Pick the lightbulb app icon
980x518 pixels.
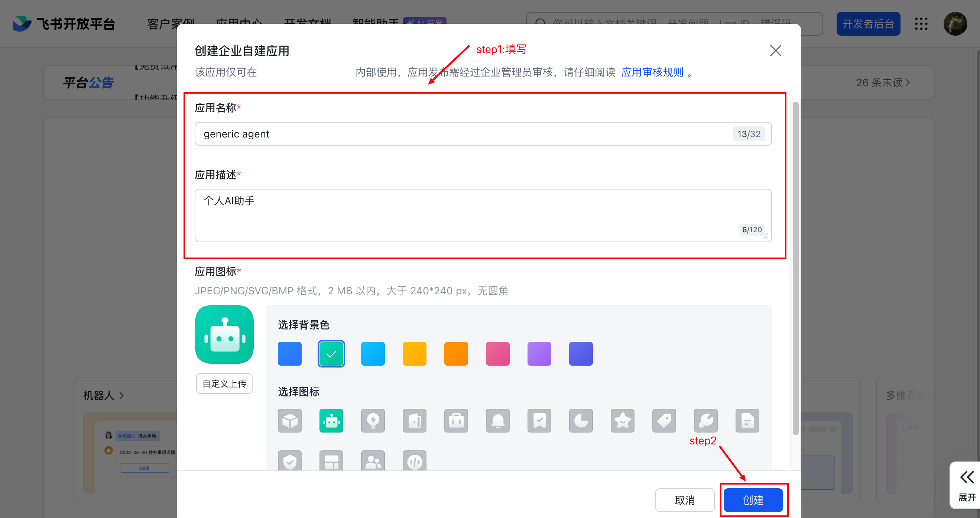tap(373, 421)
